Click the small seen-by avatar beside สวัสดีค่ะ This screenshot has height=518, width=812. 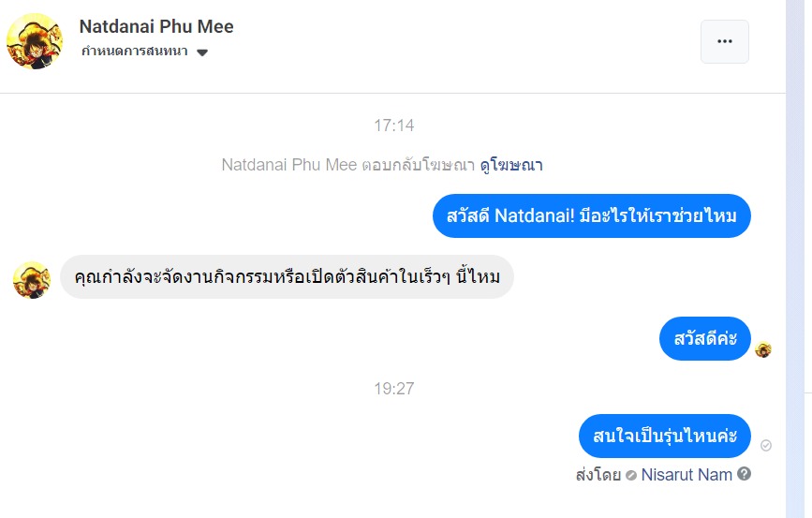click(763, 350)
